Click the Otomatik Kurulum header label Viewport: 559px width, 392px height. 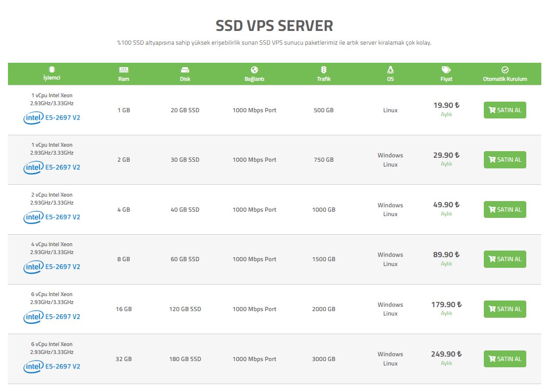[505, 79]
